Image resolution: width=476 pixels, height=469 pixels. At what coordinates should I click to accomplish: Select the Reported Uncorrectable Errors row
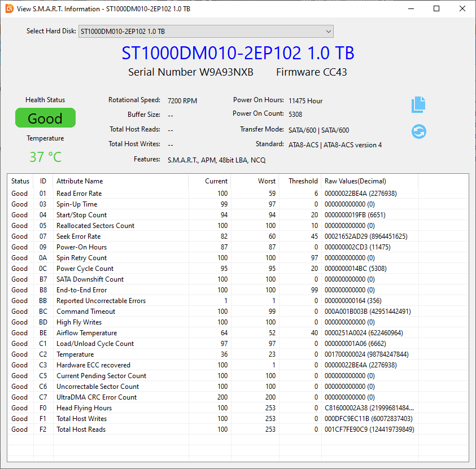[238, 301]
